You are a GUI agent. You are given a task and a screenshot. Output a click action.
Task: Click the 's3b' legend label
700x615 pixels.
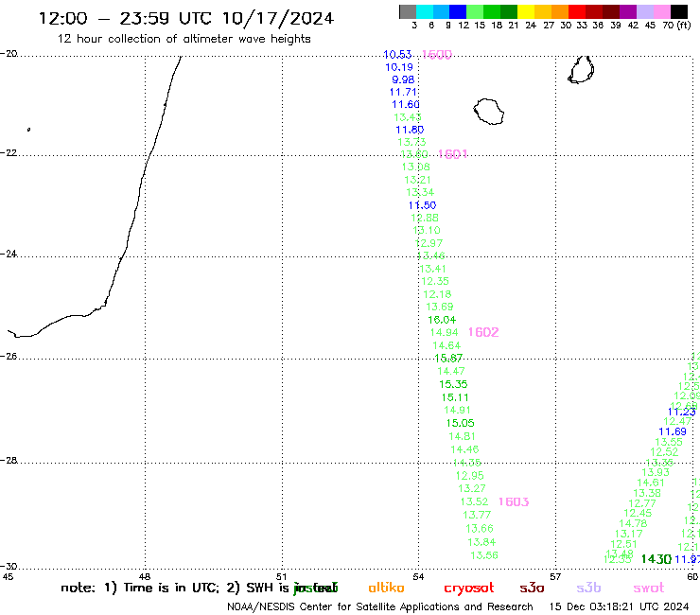pos(588,588)
